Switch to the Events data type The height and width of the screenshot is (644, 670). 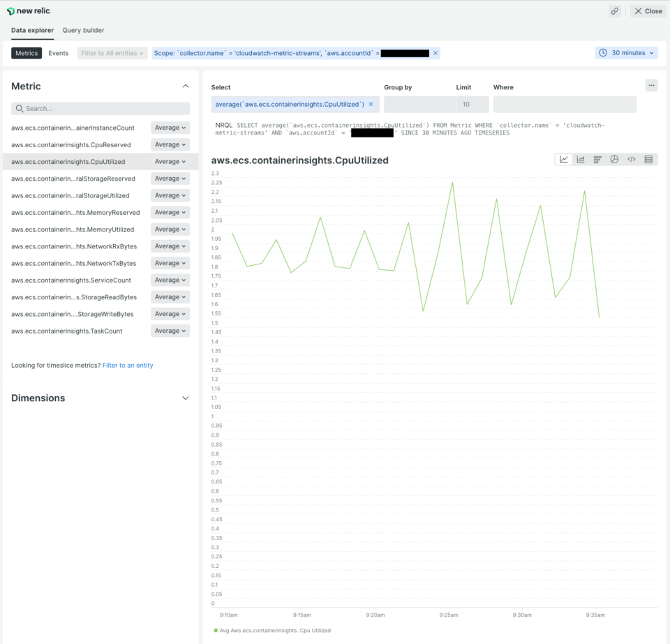58,52
